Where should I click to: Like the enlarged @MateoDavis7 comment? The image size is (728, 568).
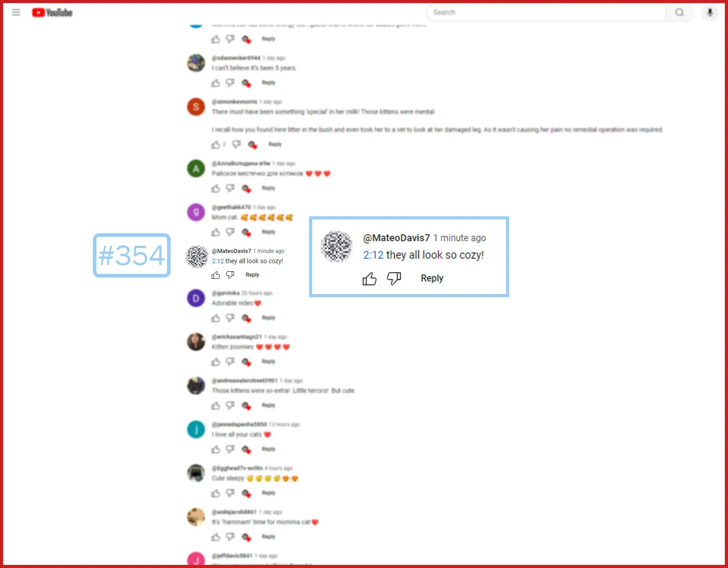[369, 279]
